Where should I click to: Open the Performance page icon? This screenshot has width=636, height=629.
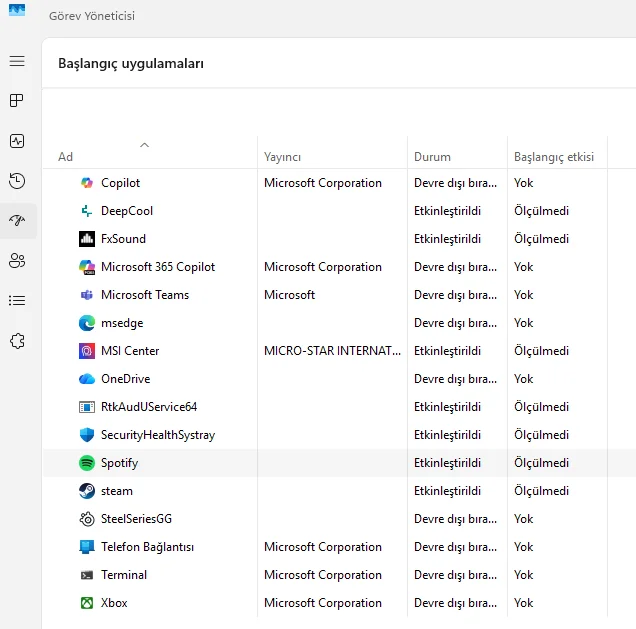tap(17, 141)
